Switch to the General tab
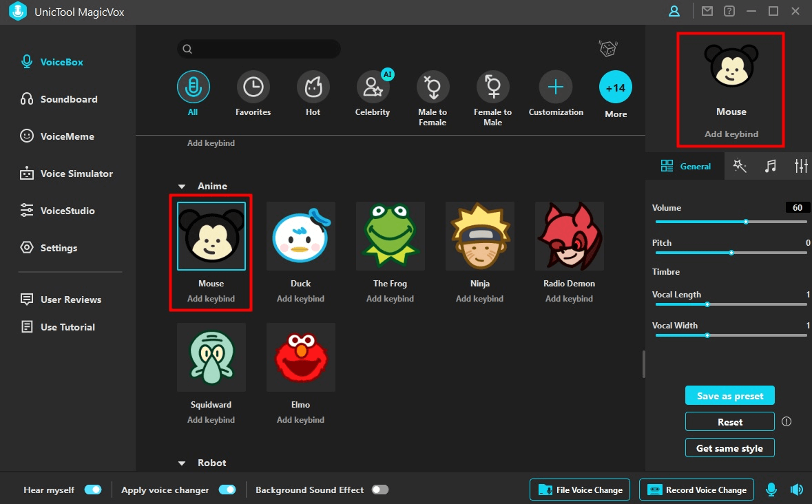Screen dimensions: 812x504 click(x=686, y=166)
